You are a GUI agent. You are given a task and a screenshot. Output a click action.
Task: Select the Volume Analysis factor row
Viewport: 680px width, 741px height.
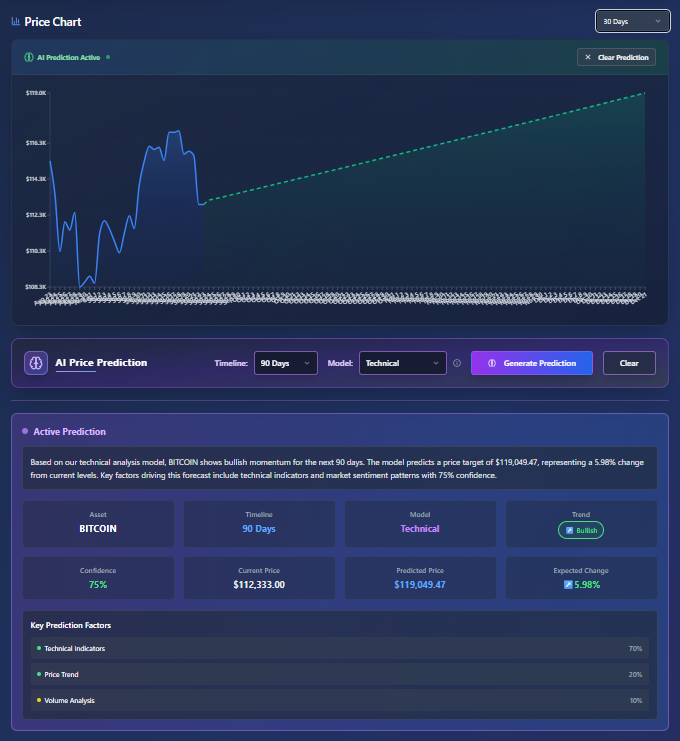pos(340,700)
